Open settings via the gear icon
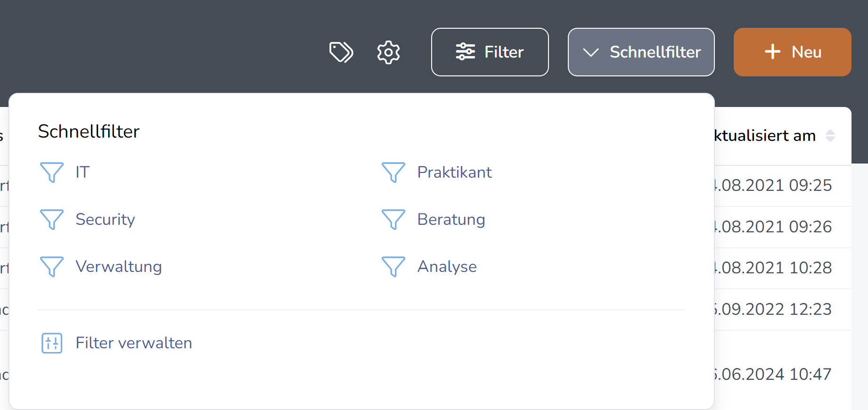This screenshot has height=410, width=868. tap(388, 52)
